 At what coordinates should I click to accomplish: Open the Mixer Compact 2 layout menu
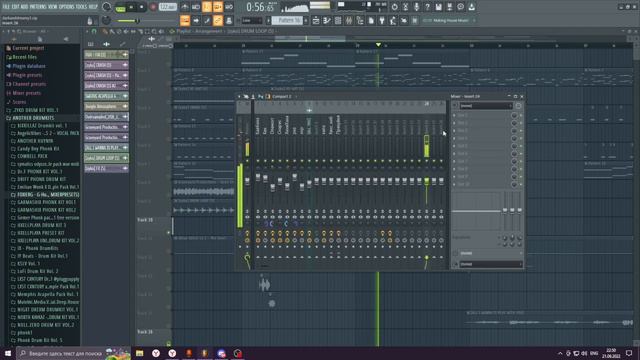pos(282,97)
